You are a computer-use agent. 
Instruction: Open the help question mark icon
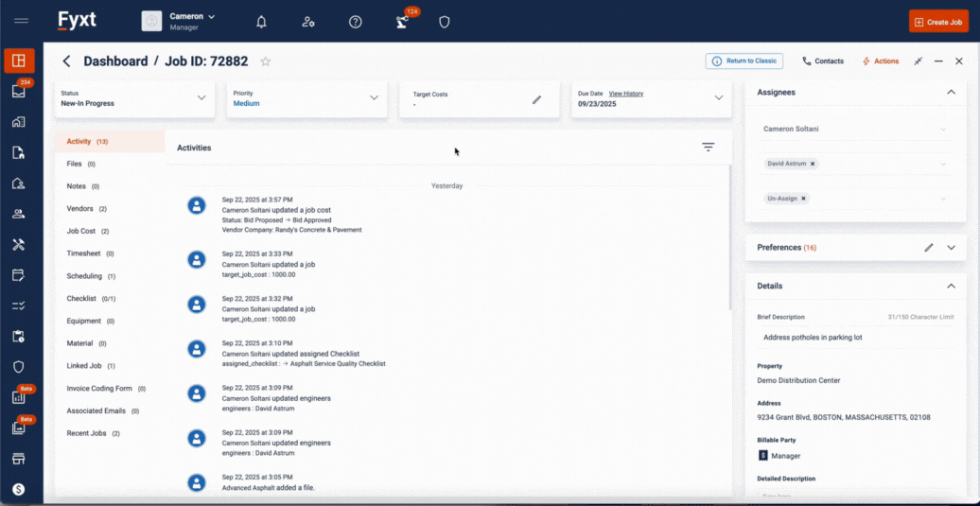click(x=356, y=22)
